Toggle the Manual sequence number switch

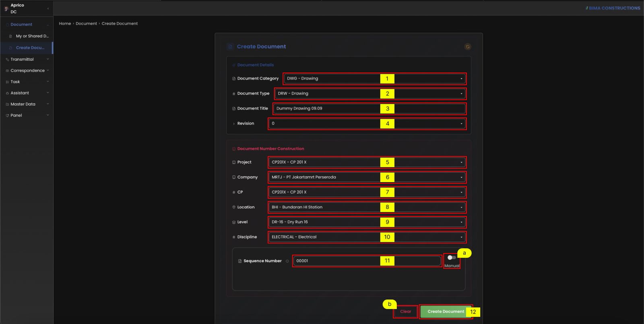(452, 258)
